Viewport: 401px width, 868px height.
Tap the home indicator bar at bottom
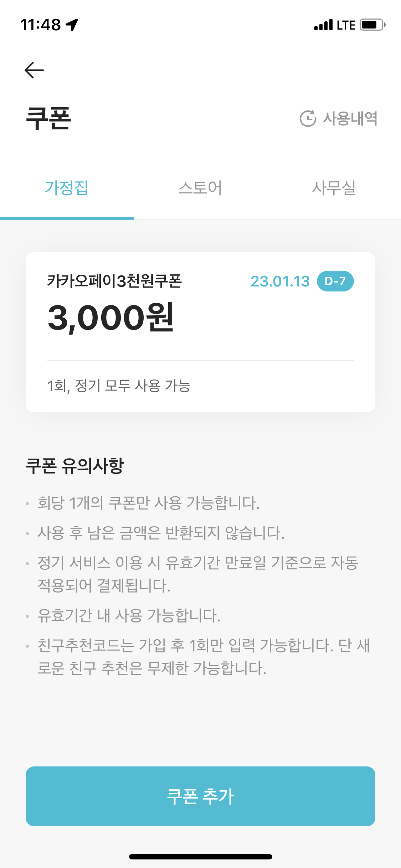(x=200, y=857)
